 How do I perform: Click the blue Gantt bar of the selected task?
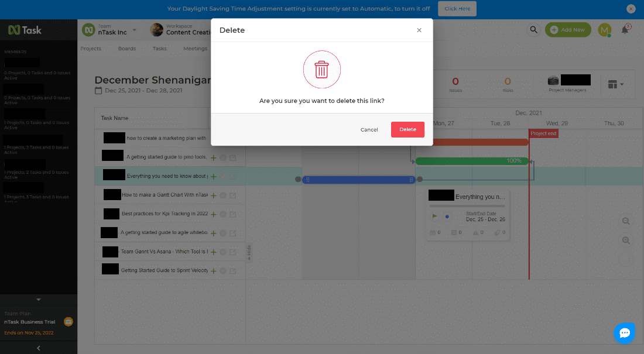point(358,180)
